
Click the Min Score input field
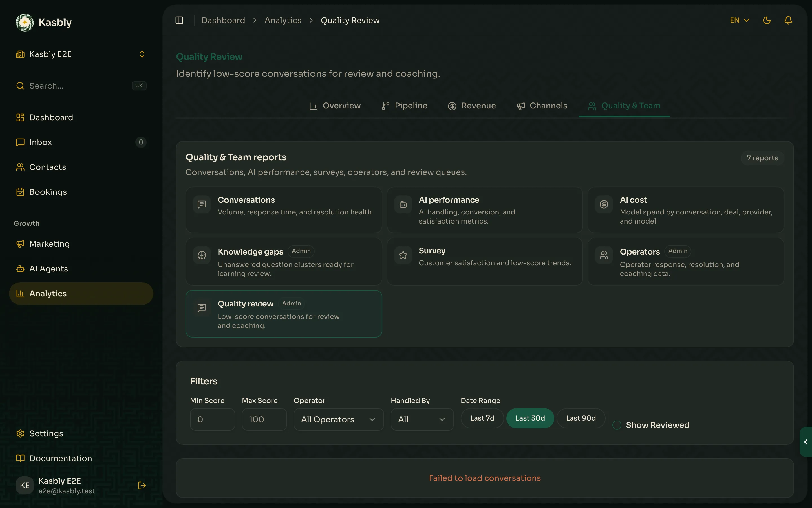tap(212, 419)
